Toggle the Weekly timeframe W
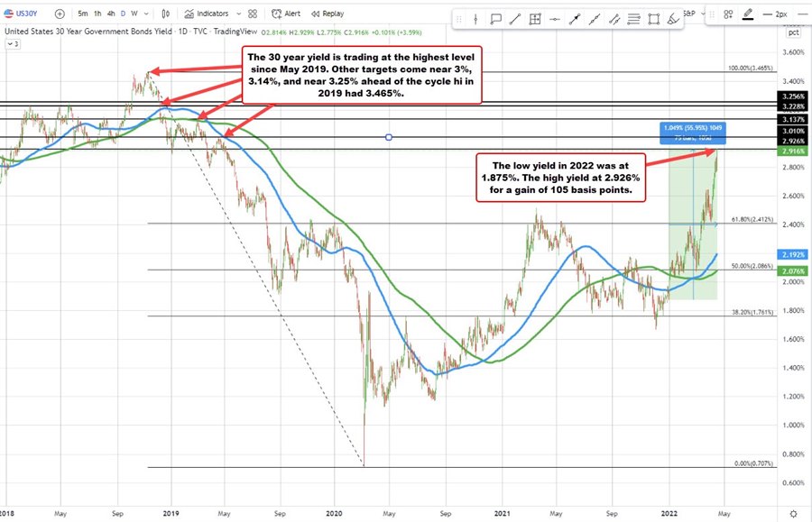 coord(133,14)
